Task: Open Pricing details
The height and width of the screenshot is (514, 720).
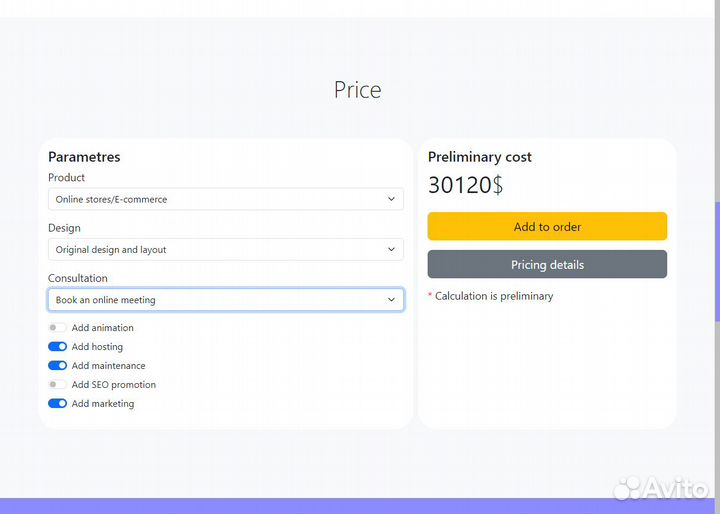Action: 547,264
